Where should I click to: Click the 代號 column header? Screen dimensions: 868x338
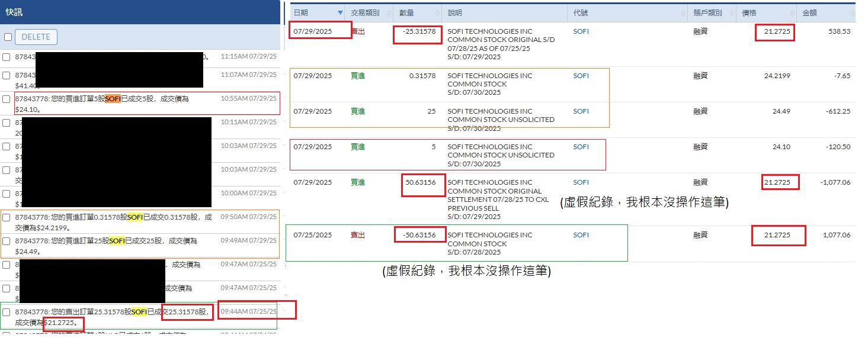coord(581,13)
